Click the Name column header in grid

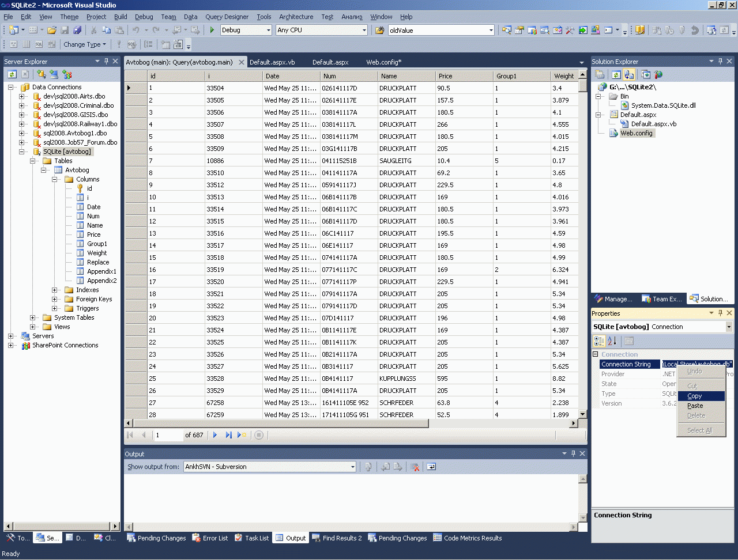(406, 76)
